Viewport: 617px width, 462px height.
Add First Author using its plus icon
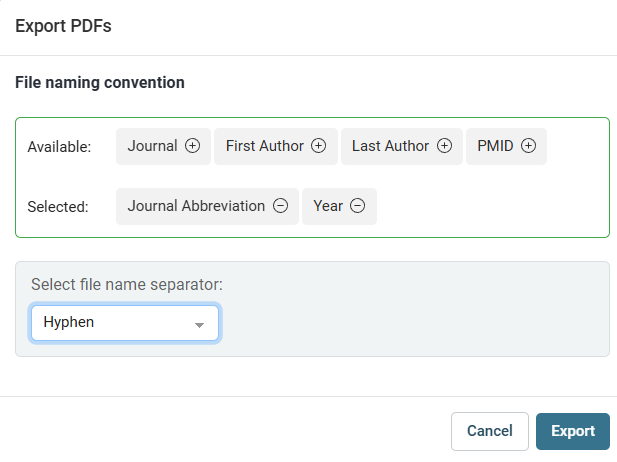318,146
